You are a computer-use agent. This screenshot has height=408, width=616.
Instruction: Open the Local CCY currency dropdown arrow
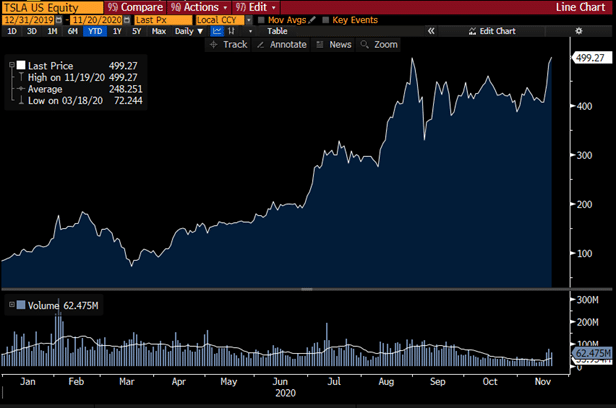249,20
